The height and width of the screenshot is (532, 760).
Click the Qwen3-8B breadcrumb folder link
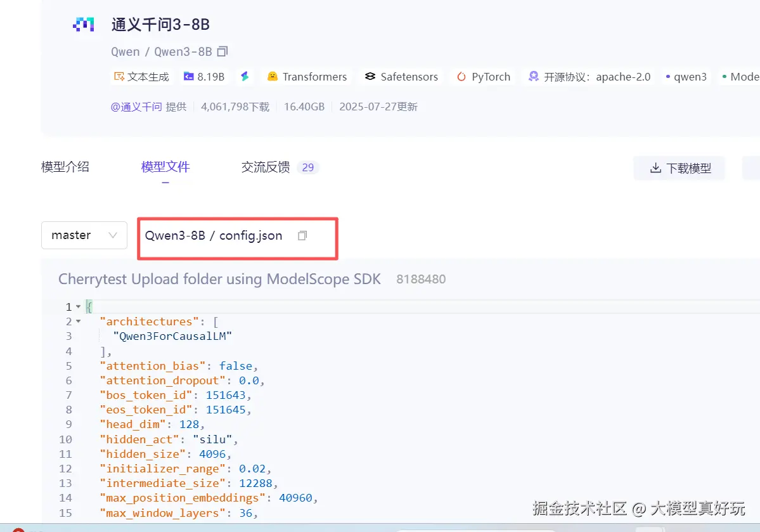[175, 235]
